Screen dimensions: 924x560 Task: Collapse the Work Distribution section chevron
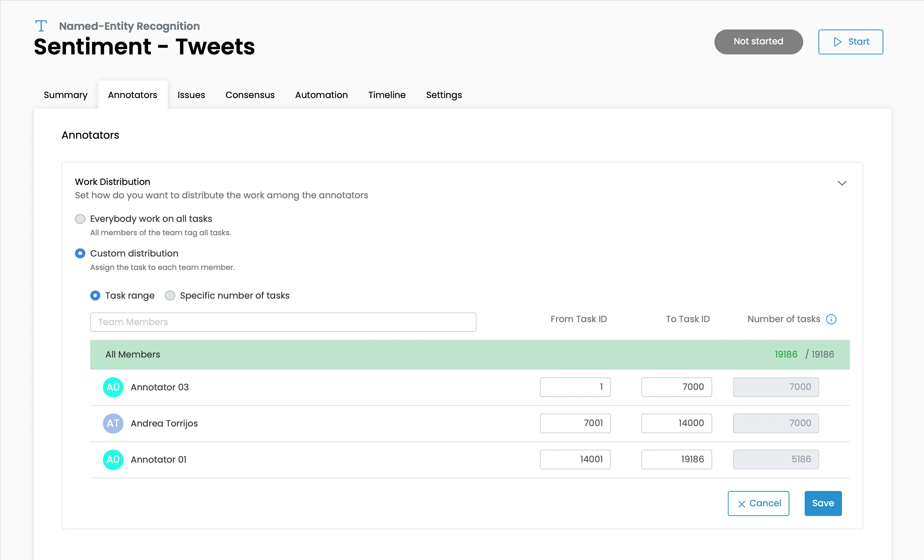pyautogui.click(x=842, y=183)
